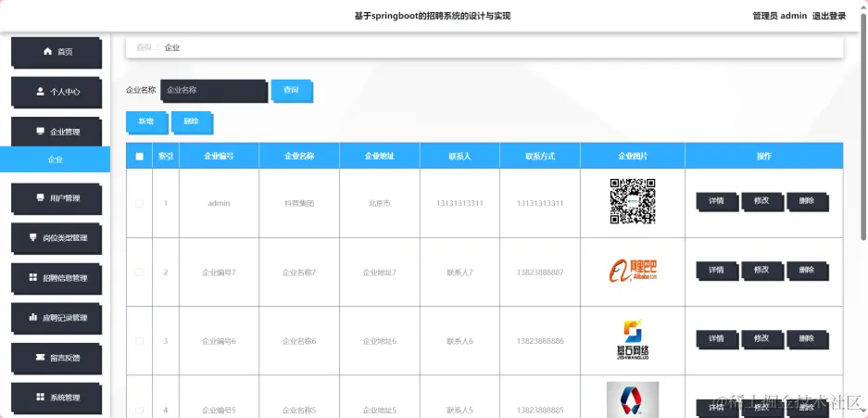
Task: Click the 企业 breadcrumb item
Action: click(x=172, y=47)
